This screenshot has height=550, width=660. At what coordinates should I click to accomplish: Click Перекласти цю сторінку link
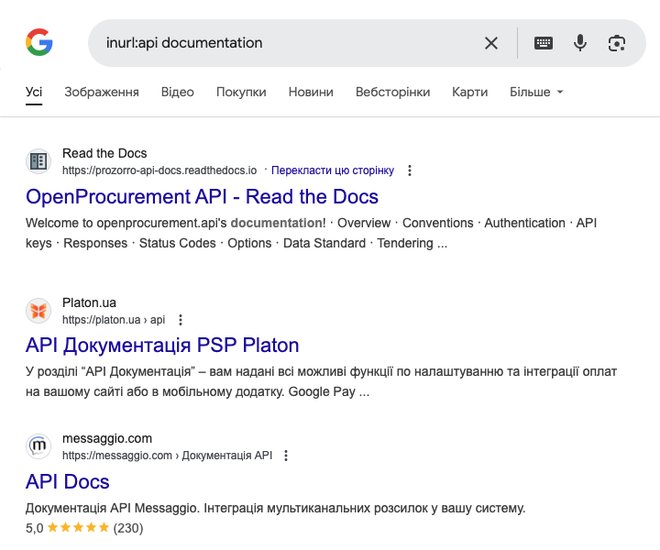point(333,170)
